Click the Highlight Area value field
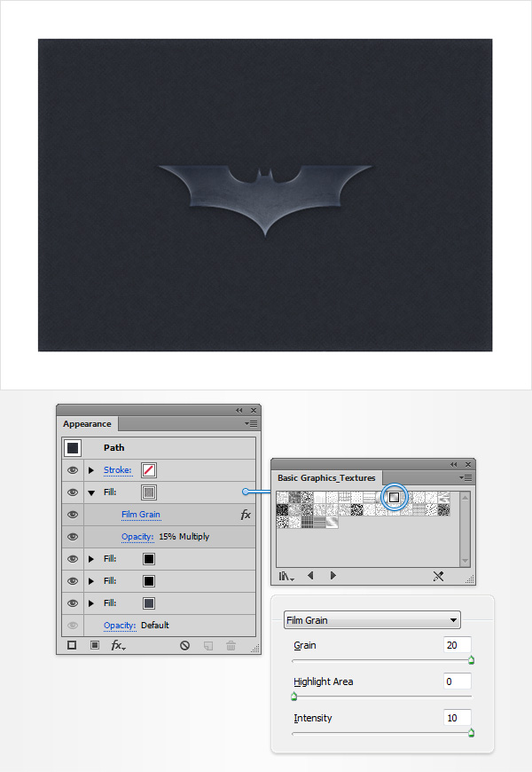The width and height of the screenshot is (532, 772). click(458, 681)
